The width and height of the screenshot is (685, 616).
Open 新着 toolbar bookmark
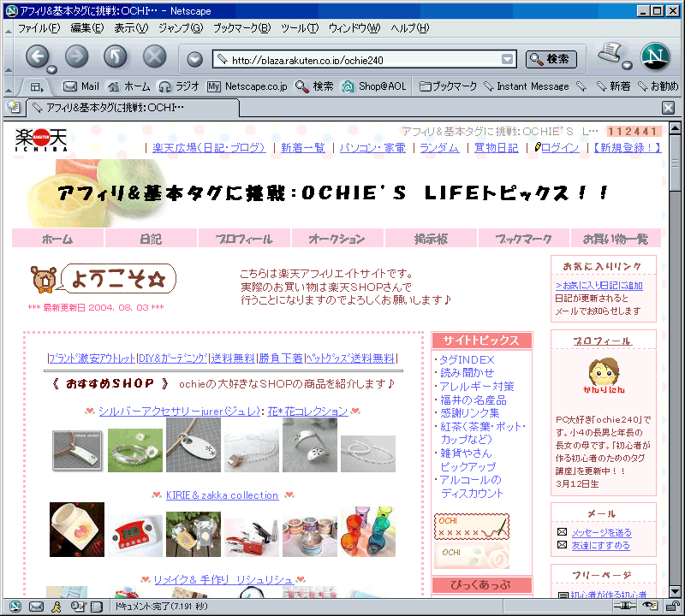614,86
